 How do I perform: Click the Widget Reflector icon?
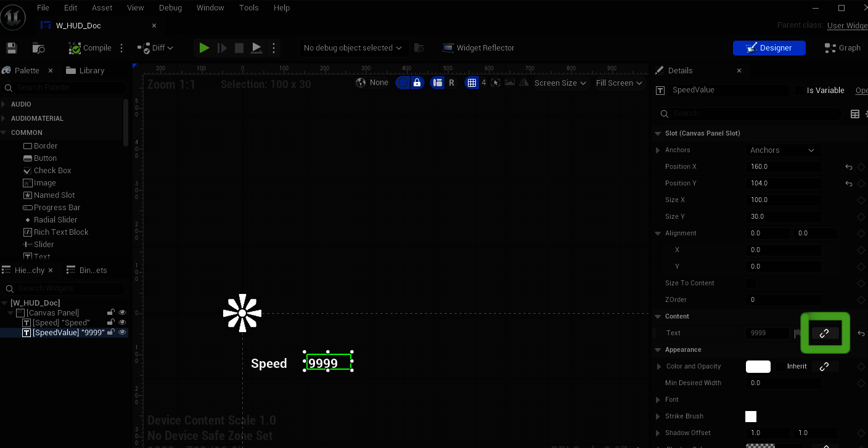pyautogui.click(x=448, y=48)
